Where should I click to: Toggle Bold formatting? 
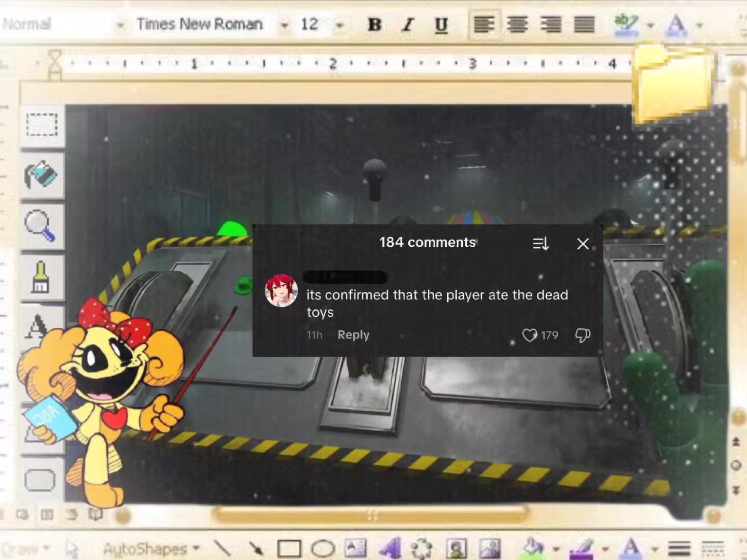(x=374, y=24)
